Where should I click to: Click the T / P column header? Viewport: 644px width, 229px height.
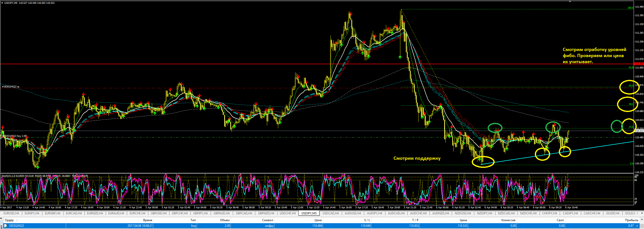coord(415,220)
